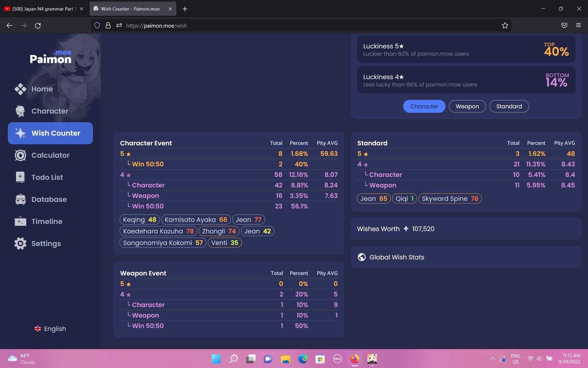Screen dimensions: 588x368
Task: Switch luckiness filter to Weapon
Action: click(x=467, y=106)
